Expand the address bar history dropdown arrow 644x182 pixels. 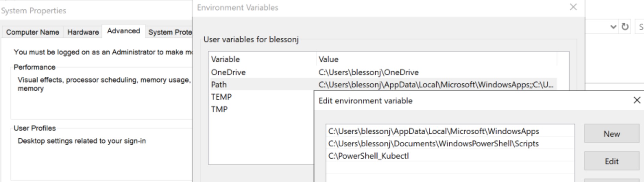click(613, 27)
